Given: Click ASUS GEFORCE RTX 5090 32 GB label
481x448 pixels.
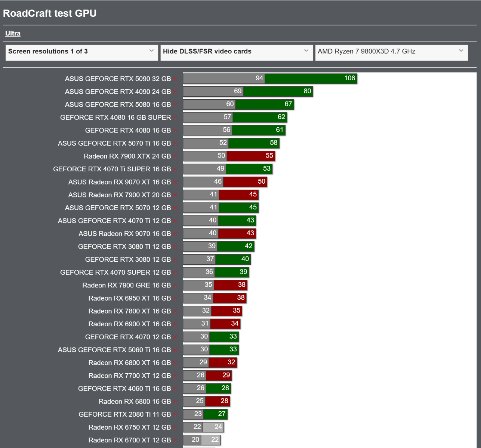Looking at the screenshot, I should (118, 79).
